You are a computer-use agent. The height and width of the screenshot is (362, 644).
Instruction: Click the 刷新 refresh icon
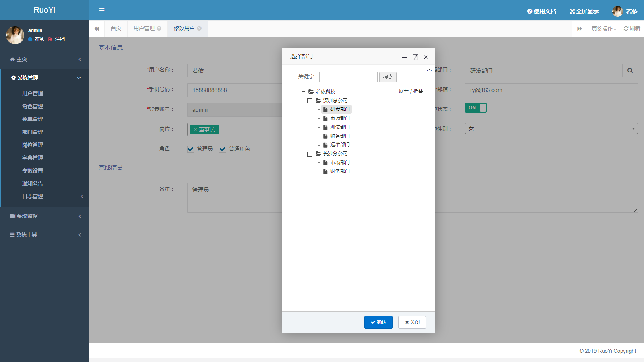[626, 28]
